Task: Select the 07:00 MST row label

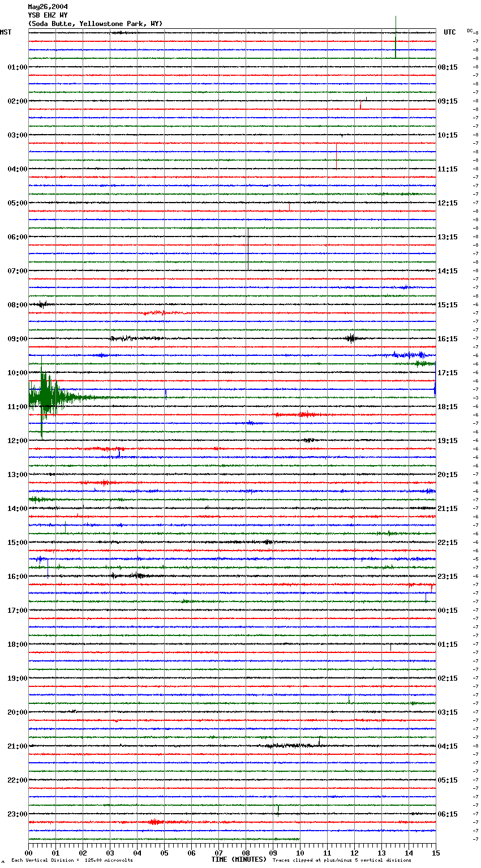Action: coord(18,271)
